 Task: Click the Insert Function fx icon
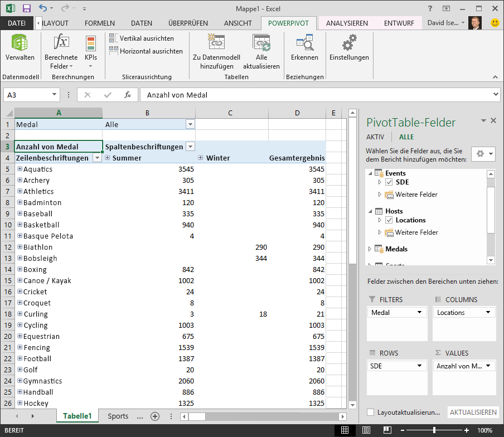[x=129, y=95]
